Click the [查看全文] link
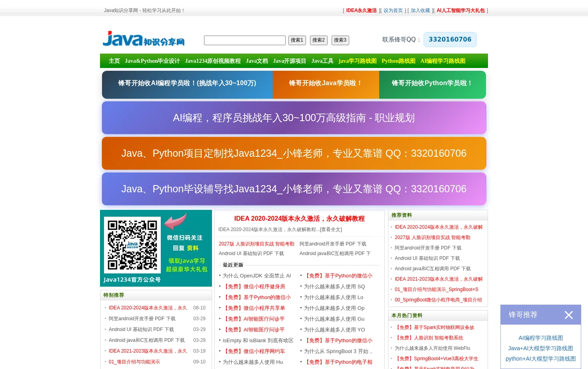This screenshot has width=588, height=369. coord(331,229)
